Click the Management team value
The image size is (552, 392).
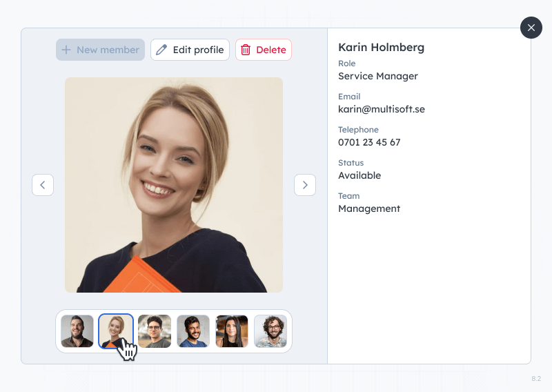point(369,208)
